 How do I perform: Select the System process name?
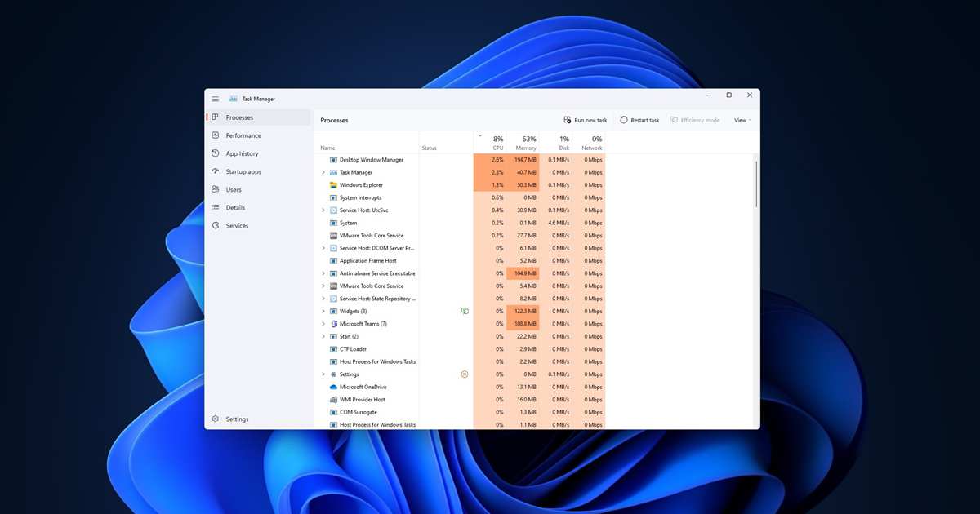point(349,223)
